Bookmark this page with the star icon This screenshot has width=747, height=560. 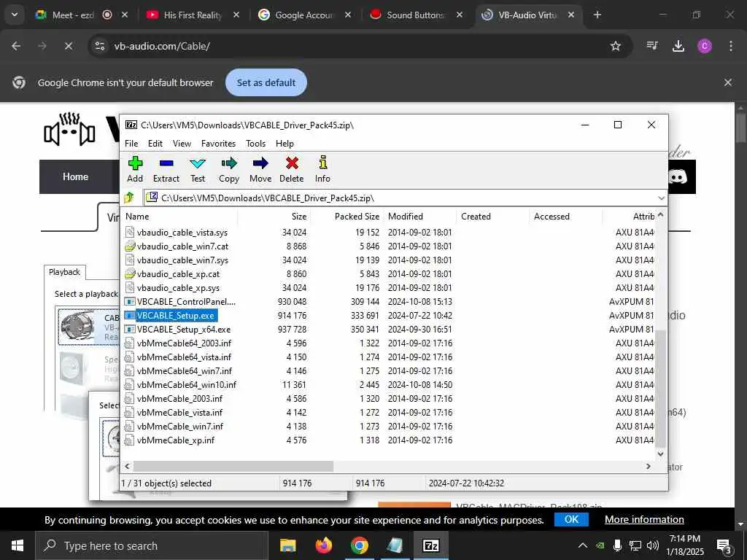616,46
